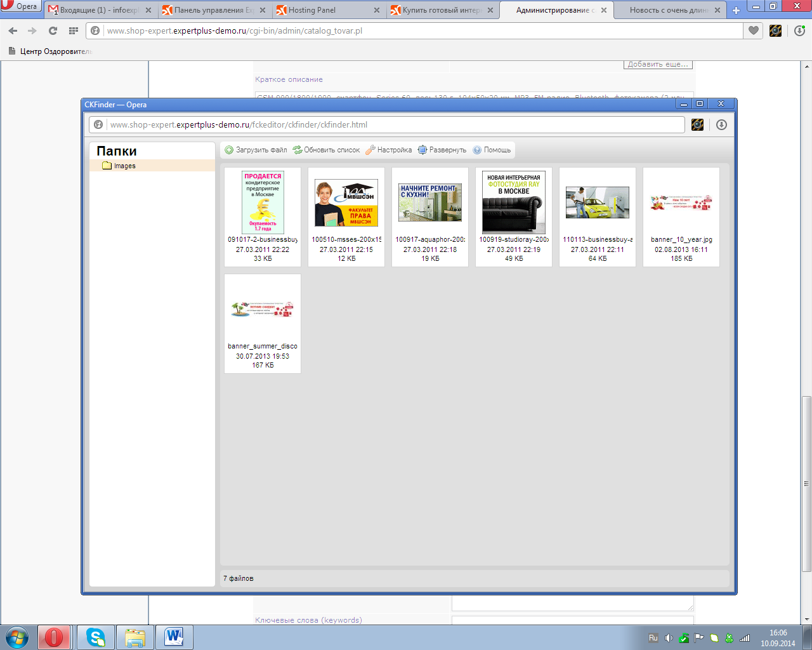This screenshot has width=812, height=650.
Task: Reload the page with the refresh icon
Action: tap(53, 30)
